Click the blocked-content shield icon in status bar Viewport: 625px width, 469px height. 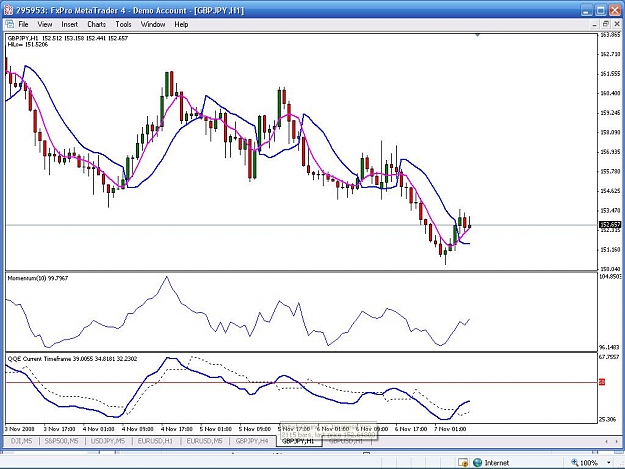463,463
